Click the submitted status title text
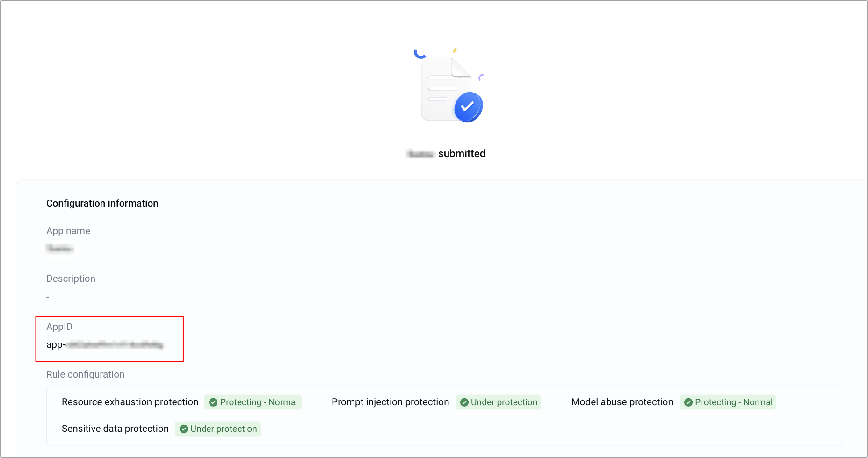The image size is (868, 458). coord(461,154)
